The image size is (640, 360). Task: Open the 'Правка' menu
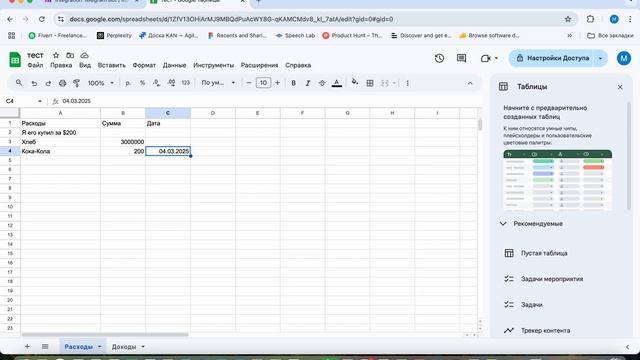tap(61, 65)
